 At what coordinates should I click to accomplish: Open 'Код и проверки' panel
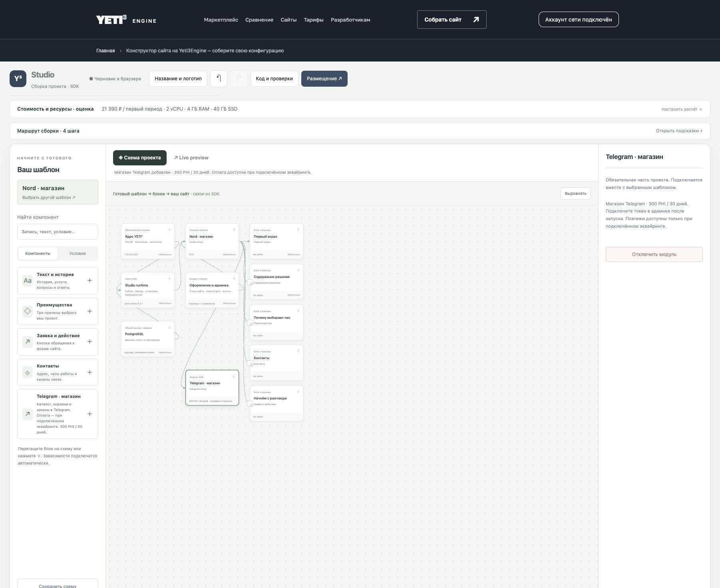tap(274, 79)
